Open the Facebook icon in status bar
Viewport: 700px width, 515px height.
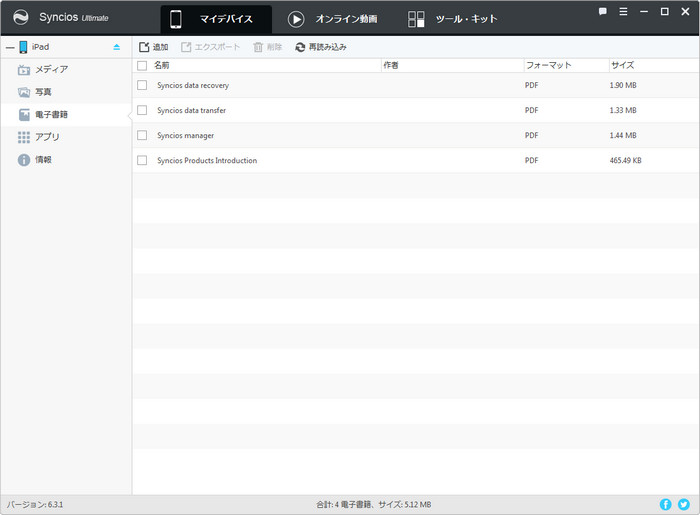665,504
